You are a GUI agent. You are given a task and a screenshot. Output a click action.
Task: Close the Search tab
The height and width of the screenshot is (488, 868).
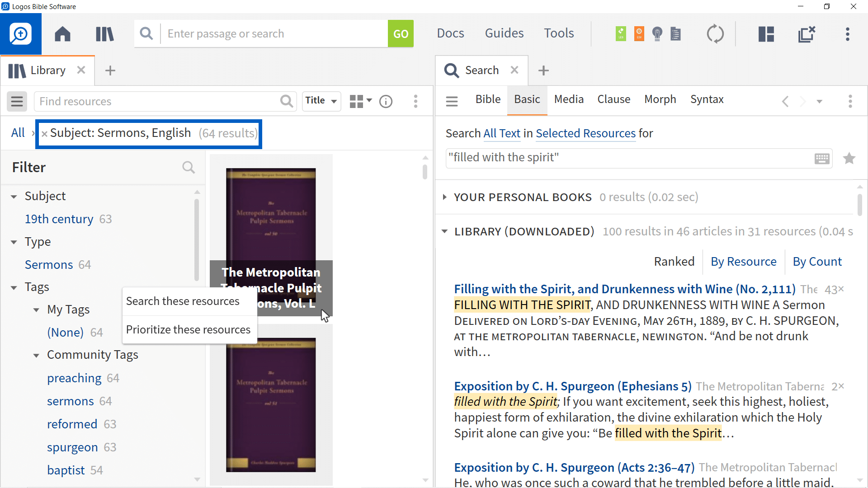tap(514, 70)
